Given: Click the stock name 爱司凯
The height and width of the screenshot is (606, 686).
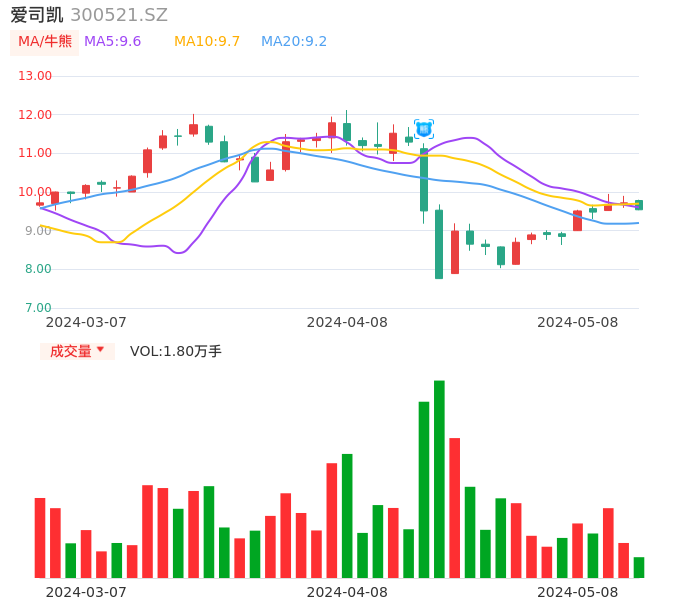Looking at the screenshot, I should (37, 15).
